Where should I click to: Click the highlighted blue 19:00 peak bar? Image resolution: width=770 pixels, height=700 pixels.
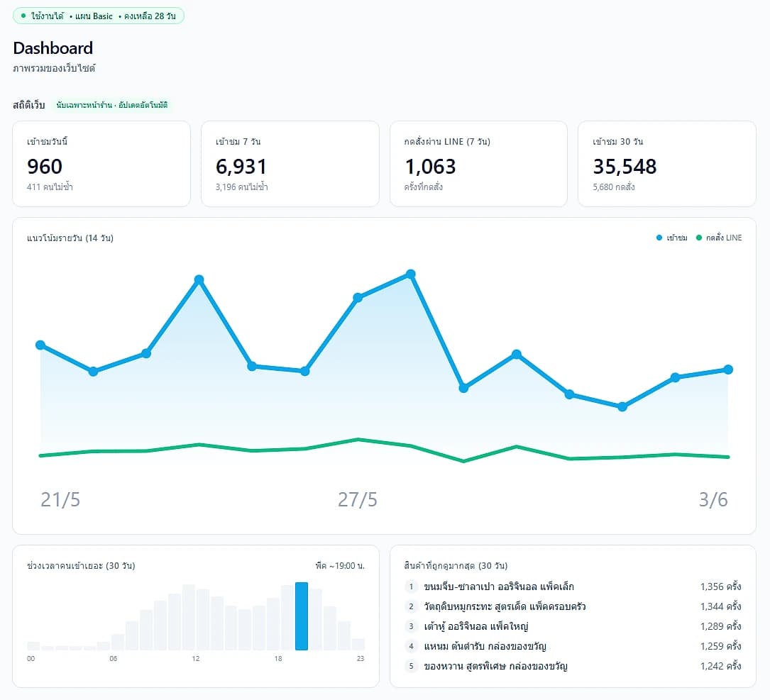point(302,616)
